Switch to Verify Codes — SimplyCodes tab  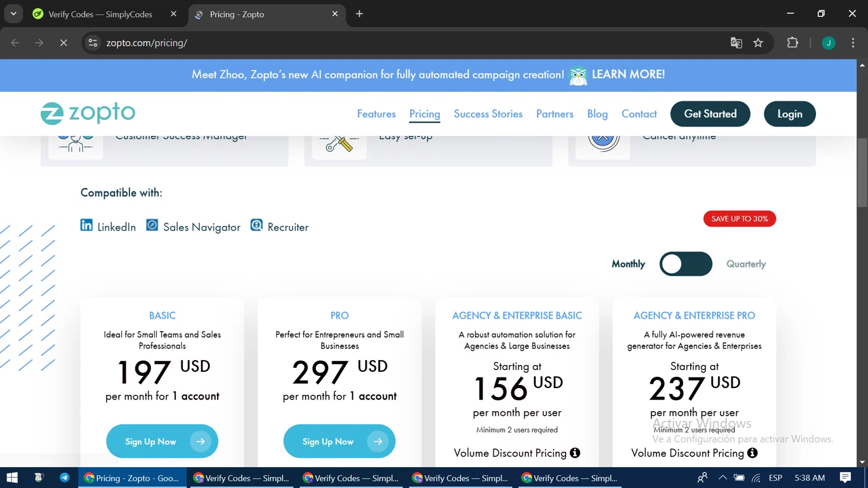(100, 14)
